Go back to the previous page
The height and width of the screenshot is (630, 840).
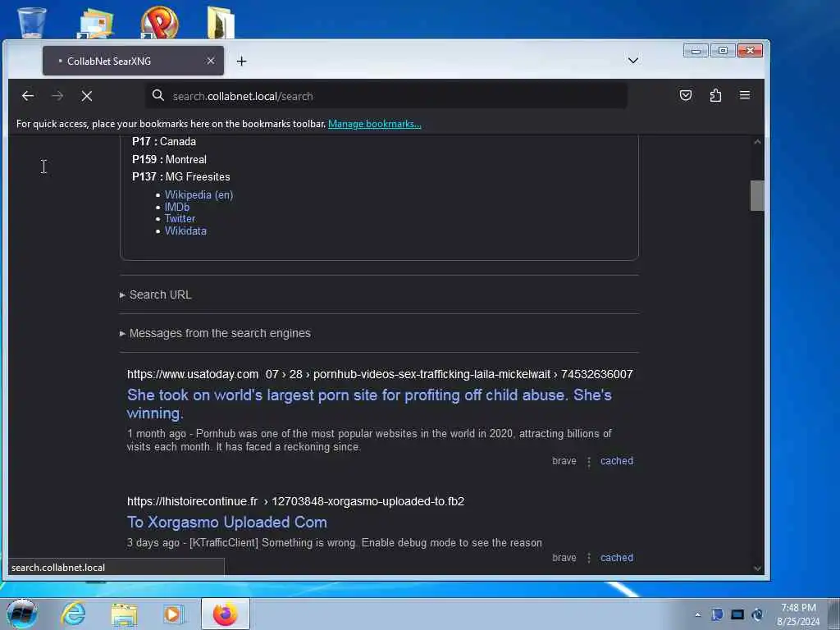click(28, 96)
